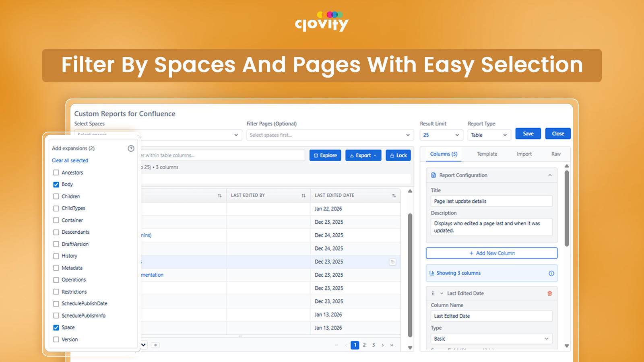Viewport: 644px width, 362px height.
Task: Collapse the Report Configuration section
Action: [x=550, y=175]
